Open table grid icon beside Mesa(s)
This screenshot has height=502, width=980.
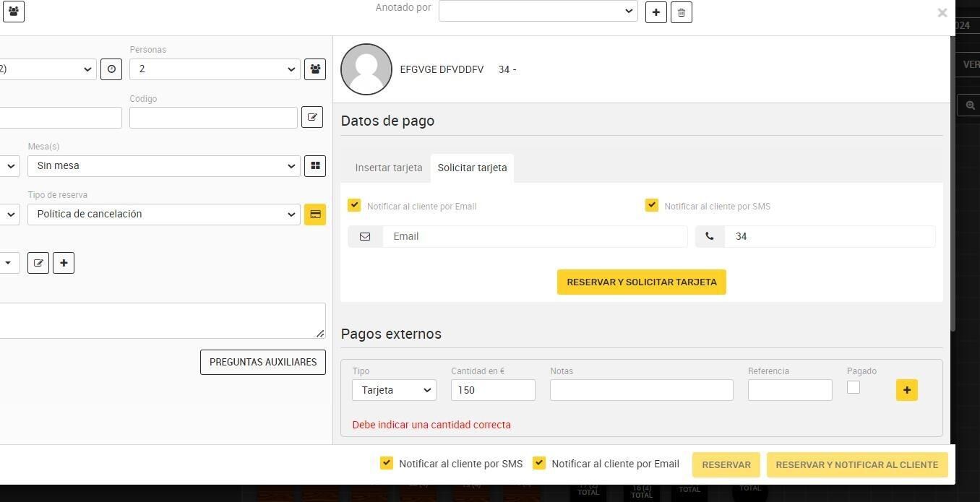tap(315, 165)
